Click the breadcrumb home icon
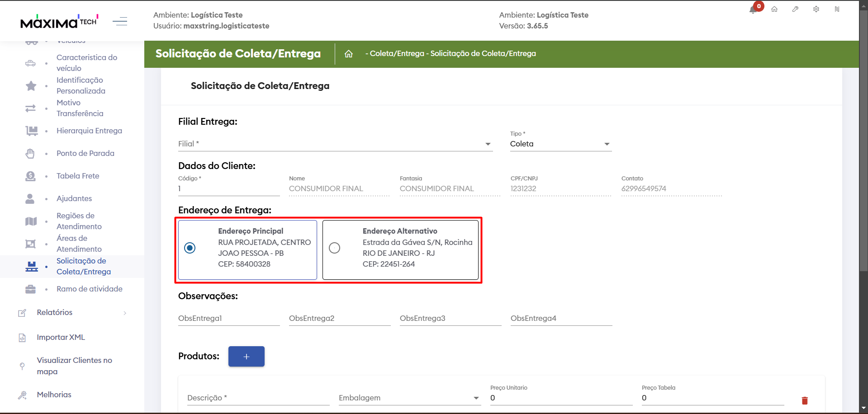The height and width of the screenshot is (414, 868). (348, 54)
